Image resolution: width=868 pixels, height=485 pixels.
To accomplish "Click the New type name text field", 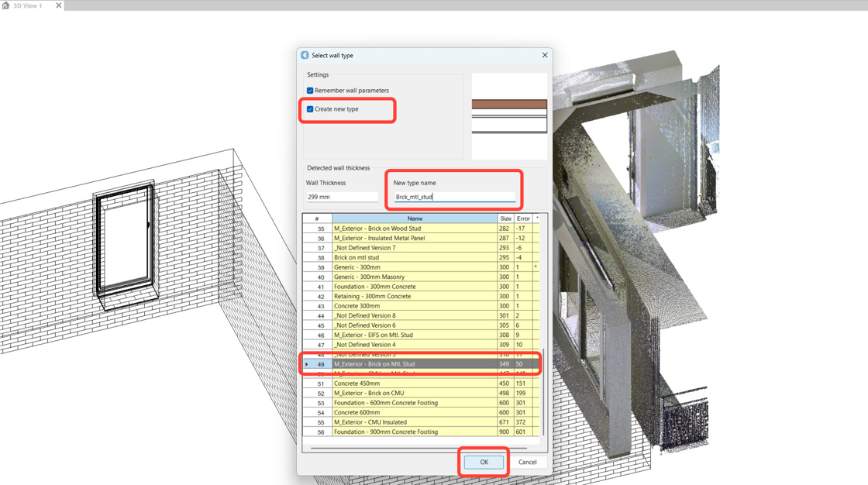I will [454, 197].
